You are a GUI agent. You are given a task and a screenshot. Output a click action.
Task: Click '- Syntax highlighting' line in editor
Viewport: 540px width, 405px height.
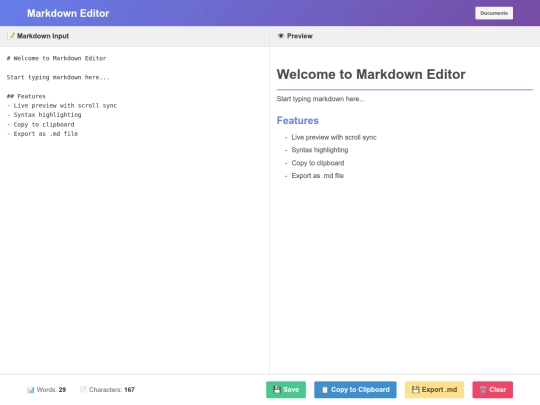(44, 115)
